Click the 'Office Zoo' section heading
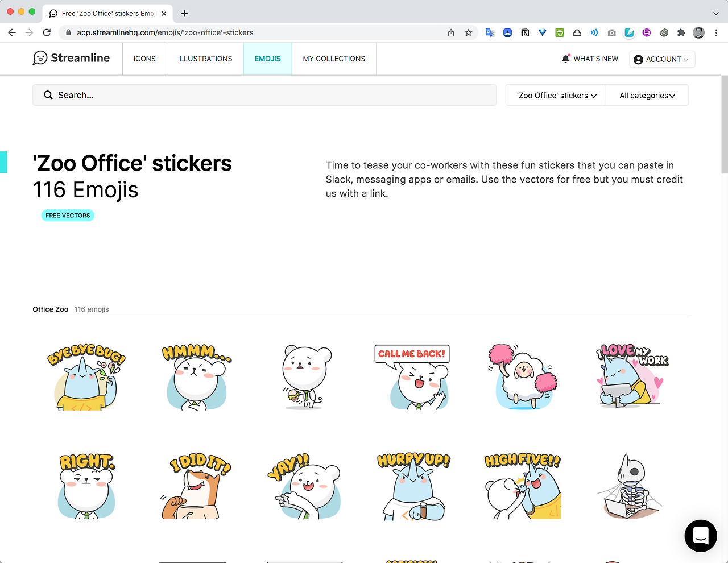 [51, 309]
